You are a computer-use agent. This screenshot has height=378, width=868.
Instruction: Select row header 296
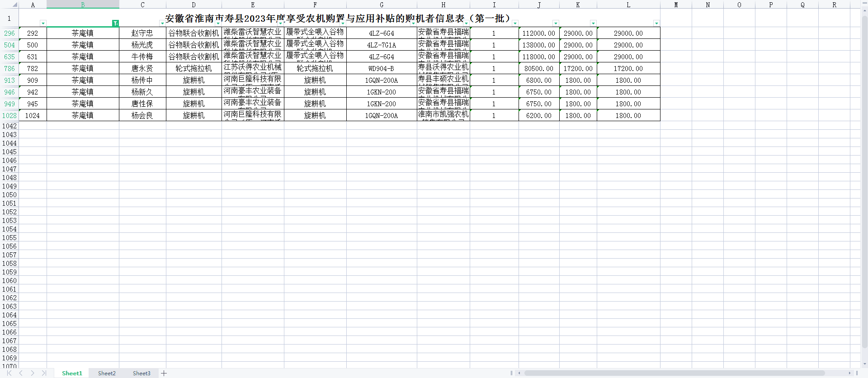[x=9, y=33]
